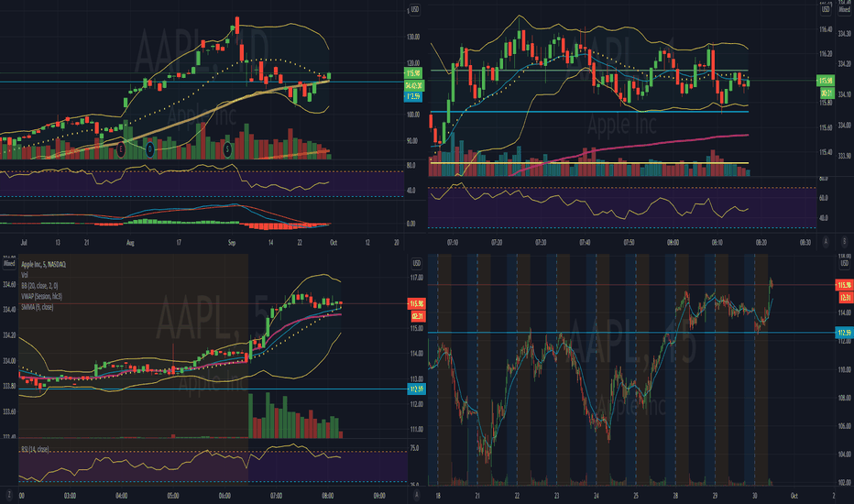
Task: Click '334.30' on 1-minute chart secondary axis
Action: click(845, 34)
